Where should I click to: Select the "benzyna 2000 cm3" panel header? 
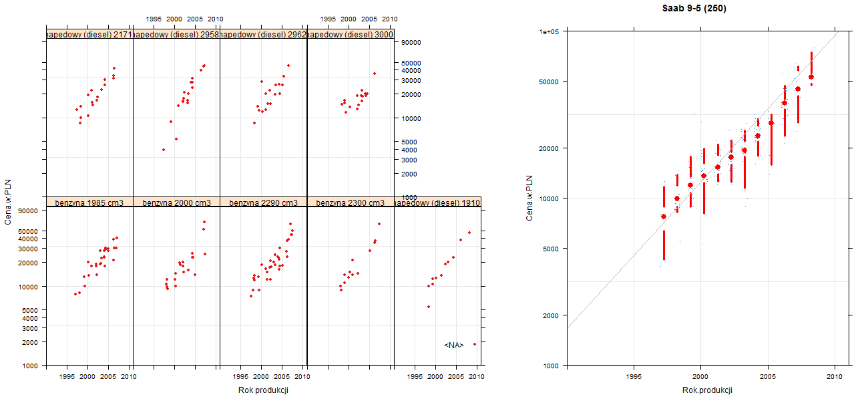tap(176, 202)
